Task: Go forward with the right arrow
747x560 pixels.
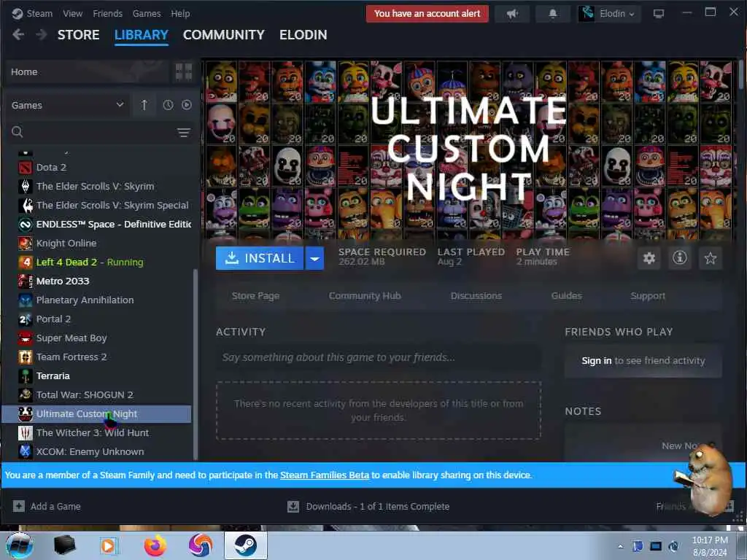Action: (42, 35)
